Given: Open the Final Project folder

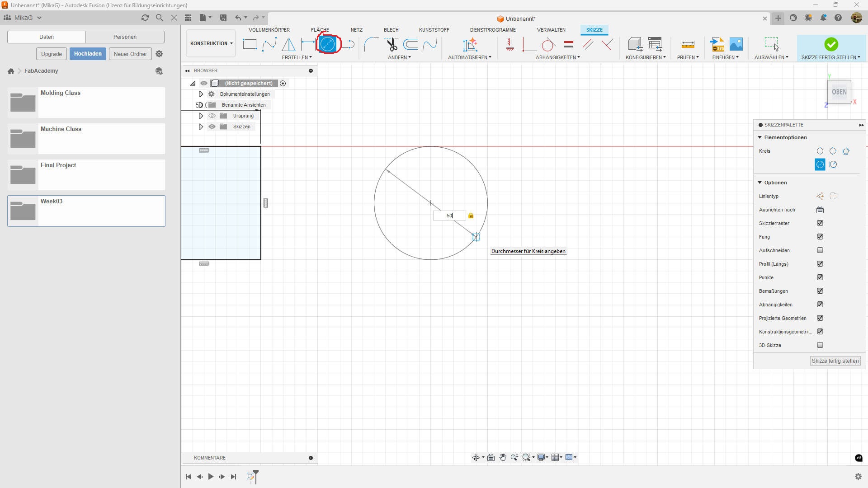Looking at the screenshot, I should tap(86, 175).
